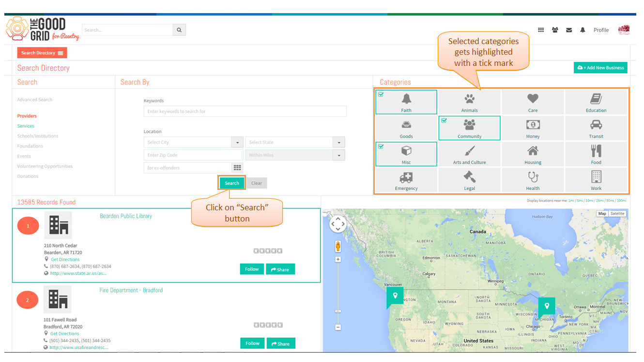The width and height of the screenshot is (644, 362).
Task: Uncheck the Misc category
Action: [x=406, y=154]
